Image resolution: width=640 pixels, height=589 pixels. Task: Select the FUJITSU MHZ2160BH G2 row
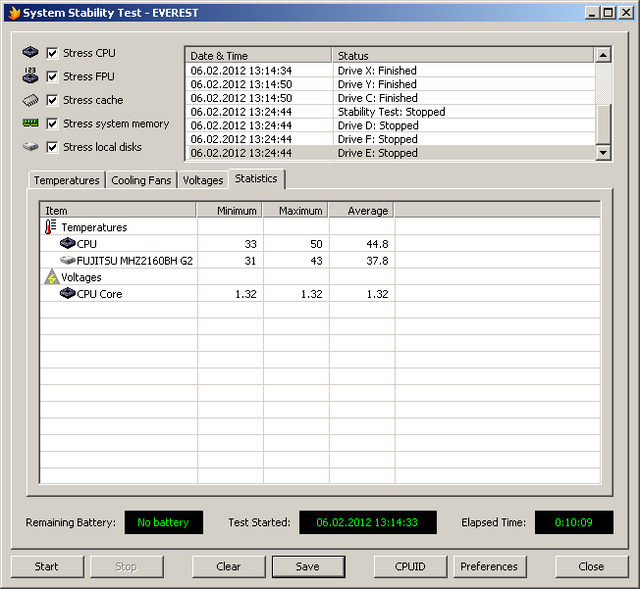134,260
